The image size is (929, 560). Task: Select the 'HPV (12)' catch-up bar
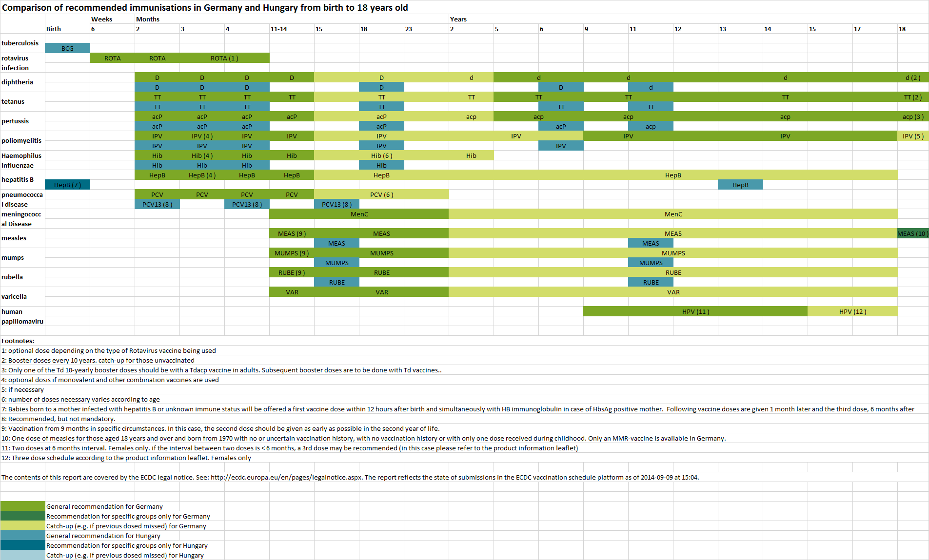click(852, 311)
